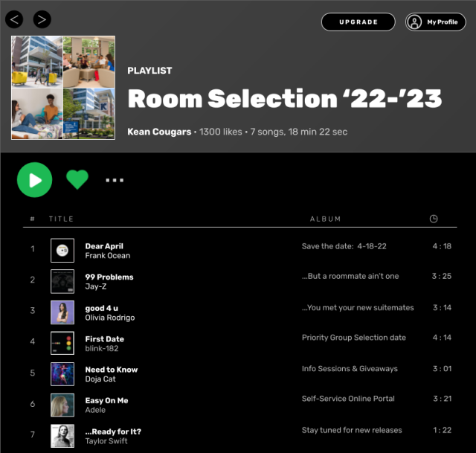Click album text Info Sessions & Giveaways
Screen dimensions: 476x453
point(350,369)
